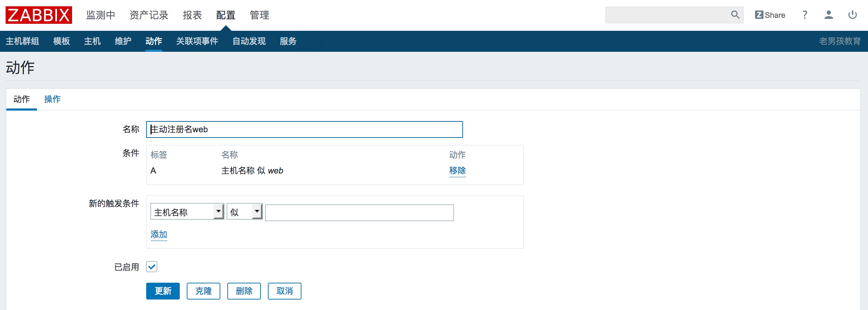Click the search magnifier icon
Screen dimensions: 868x310
click(x=735, y=15)
